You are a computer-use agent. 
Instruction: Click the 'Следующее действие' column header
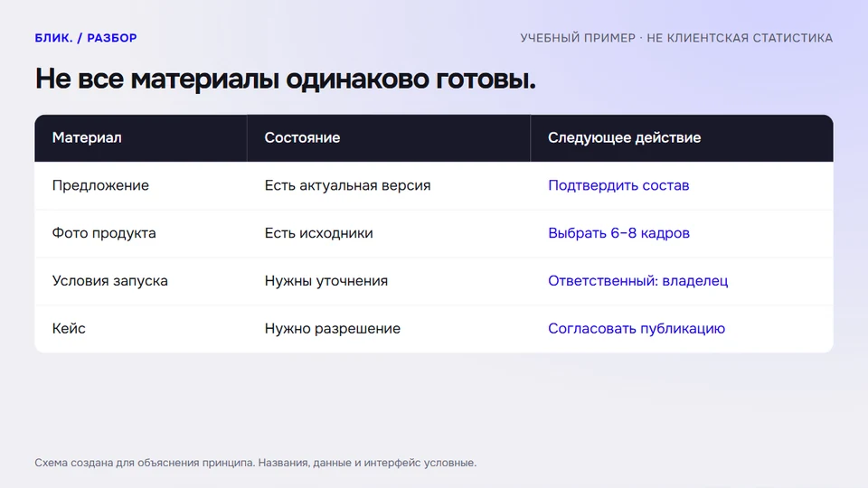coord(682,138)
